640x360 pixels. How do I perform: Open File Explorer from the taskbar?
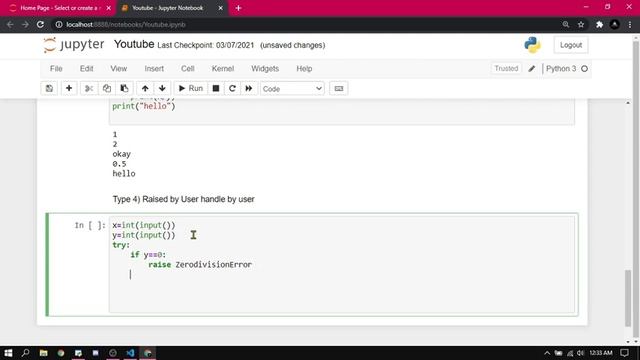pyautogui.click(x=43, y=353)
